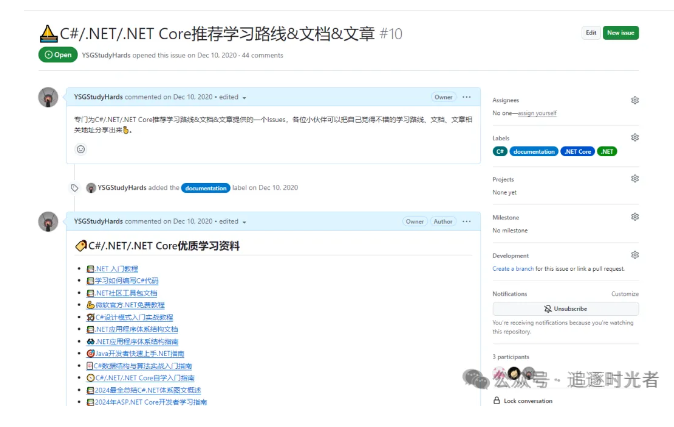Click the bell-slash icon in Unsubscribe button
674x427 pixels.
(x=548, y=309)
